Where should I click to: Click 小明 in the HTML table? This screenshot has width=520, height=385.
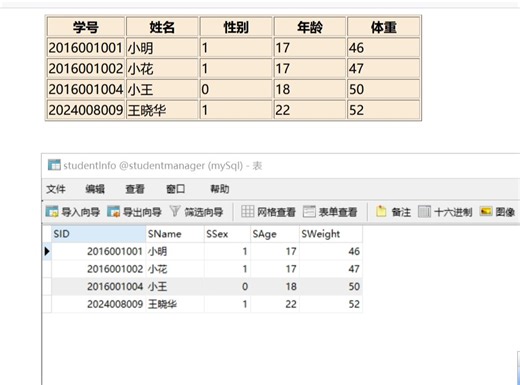[162, 48]
